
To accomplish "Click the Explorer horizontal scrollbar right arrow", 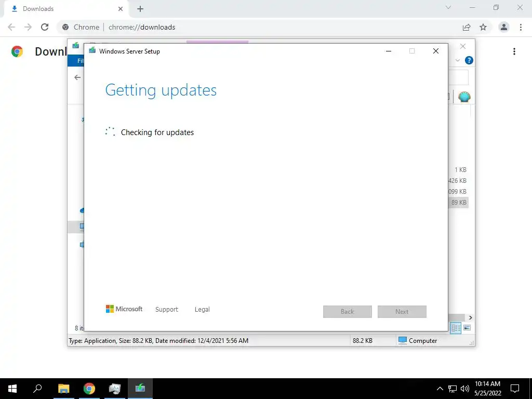I will coord(471,317).
